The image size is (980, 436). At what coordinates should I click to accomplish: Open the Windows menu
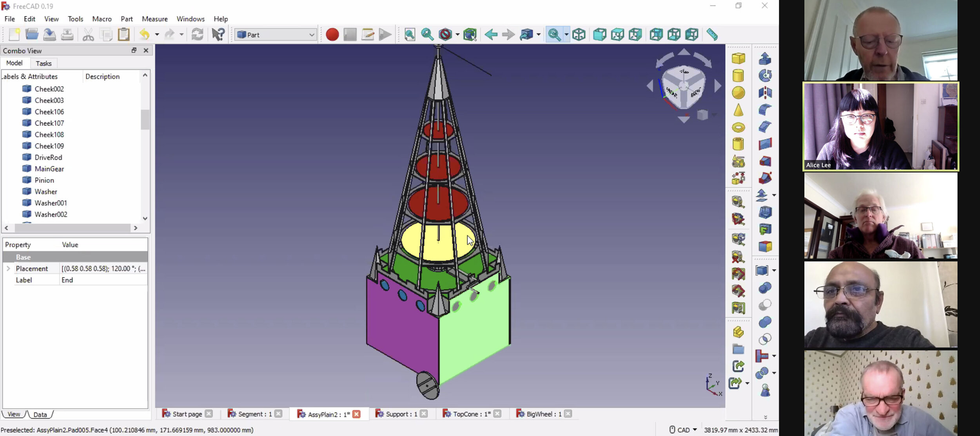pyautogui.click(x=191, y=19)
